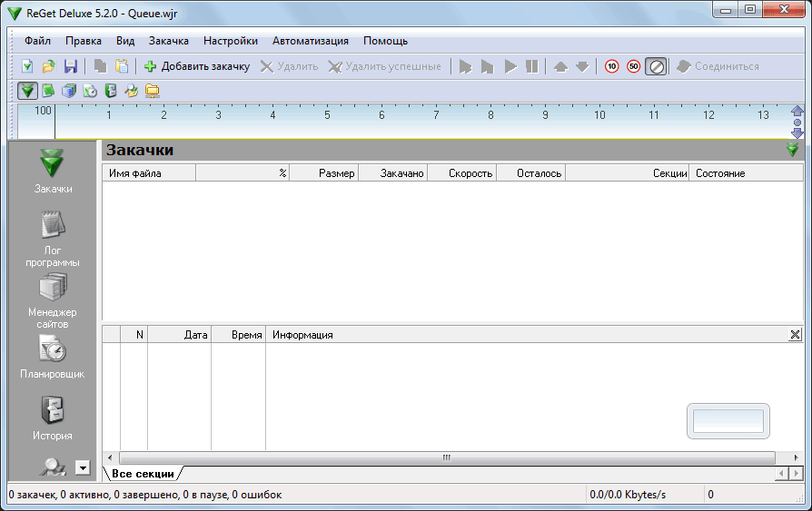Viewport: 812px width, 511px height.
Task: Open Лог программы in the sidebar
Action: (x=53, y=238)
